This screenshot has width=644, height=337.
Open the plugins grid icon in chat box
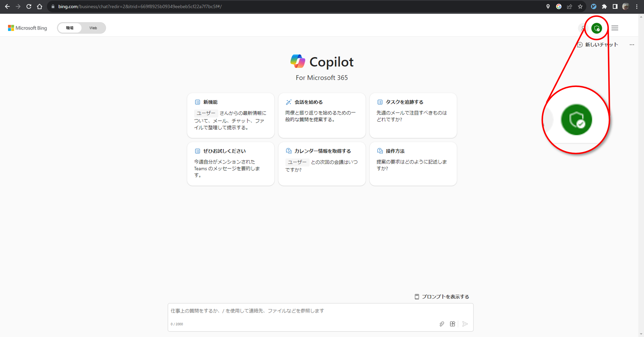(453, 324)
